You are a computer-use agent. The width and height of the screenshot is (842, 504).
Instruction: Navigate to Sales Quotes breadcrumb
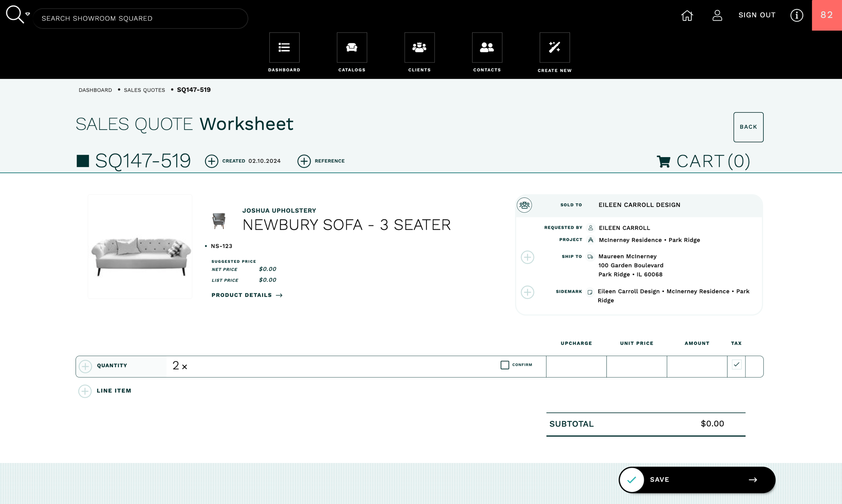click(x=144, y=90)
